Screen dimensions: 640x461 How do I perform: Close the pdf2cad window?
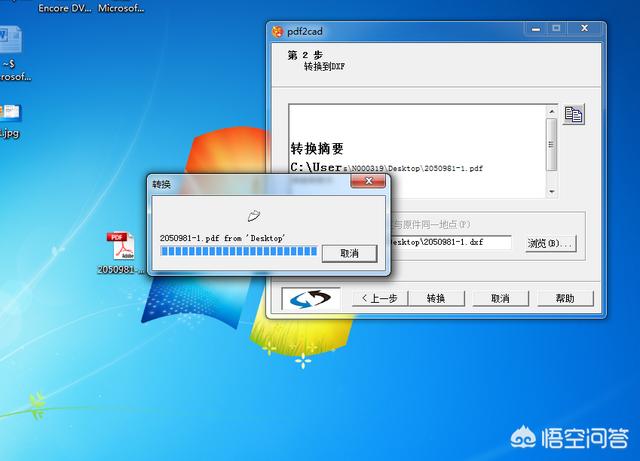584,29
